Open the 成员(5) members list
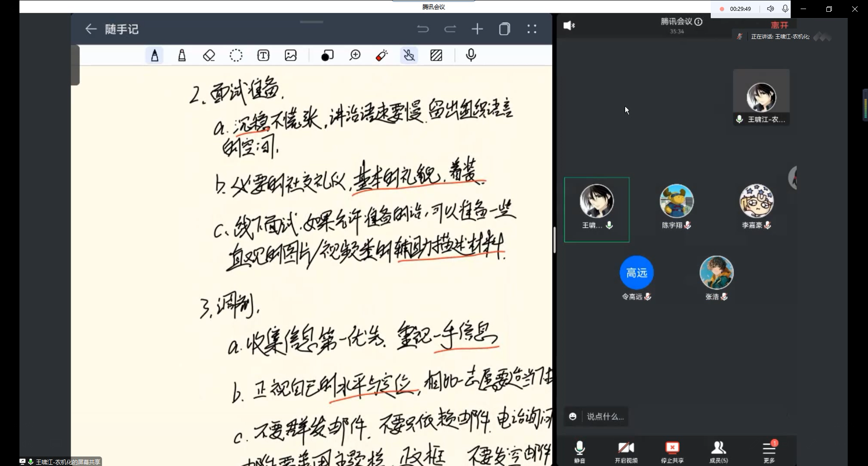Screen dimensions: 868x466 [718, 452]
